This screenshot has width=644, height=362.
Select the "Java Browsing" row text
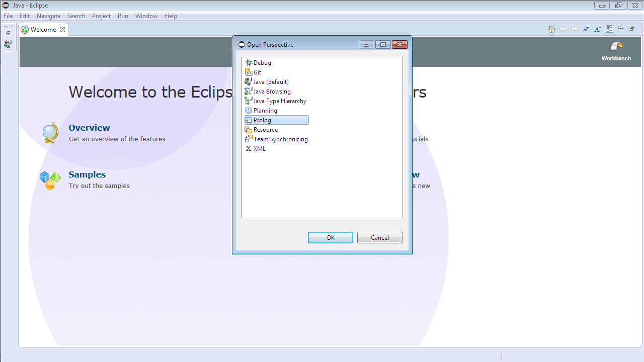[272, 92]
